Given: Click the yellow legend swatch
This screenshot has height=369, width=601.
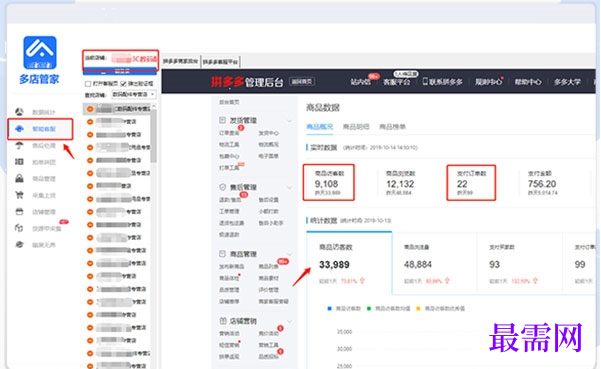Looking at the screenshot, I should click(418, 308).
